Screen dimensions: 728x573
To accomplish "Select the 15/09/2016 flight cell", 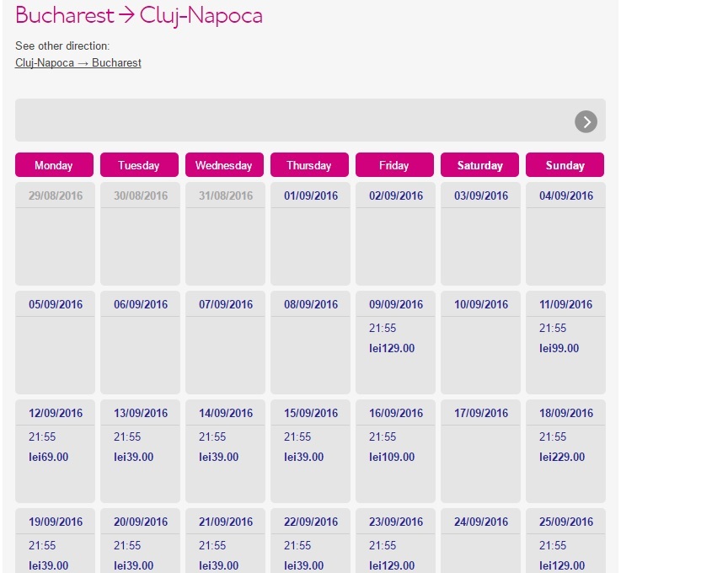I will (311, 452).
